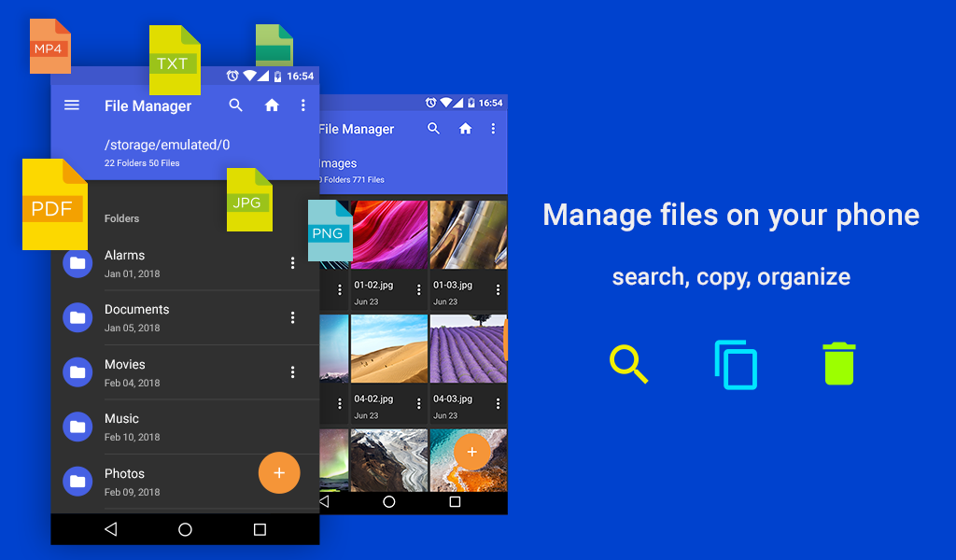Tap the Recents square in Images phone navigation bar
956x560 pixels.
click(455, 501)
